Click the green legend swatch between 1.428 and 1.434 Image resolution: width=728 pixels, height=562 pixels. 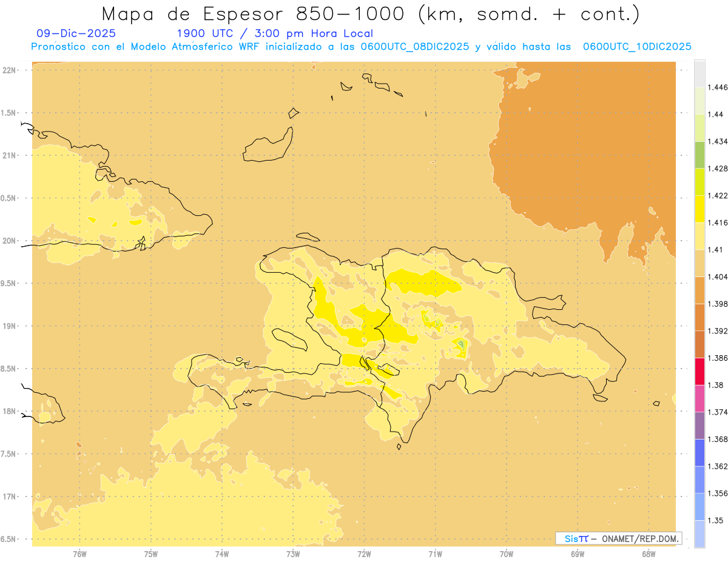coord(699,155)
